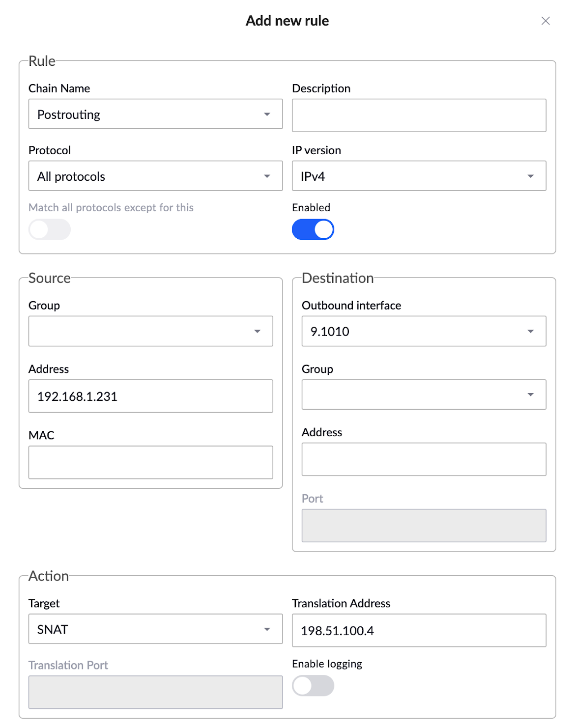The image size is (574, 728).
Task: Open the Destination Group dropdown
Action: 424,394
